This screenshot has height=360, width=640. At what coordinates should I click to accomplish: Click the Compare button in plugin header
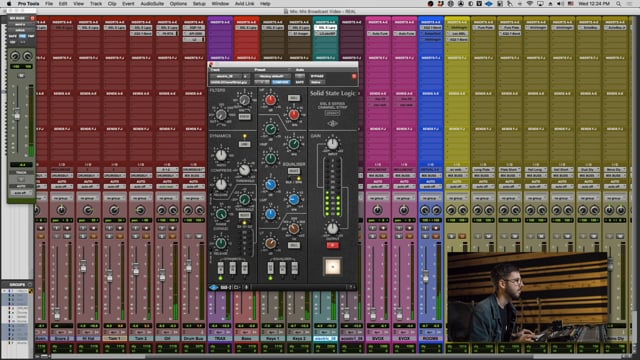click(281, 82)
